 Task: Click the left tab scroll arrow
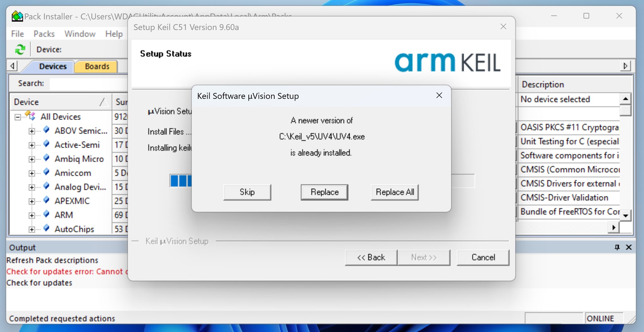[12, 66]
